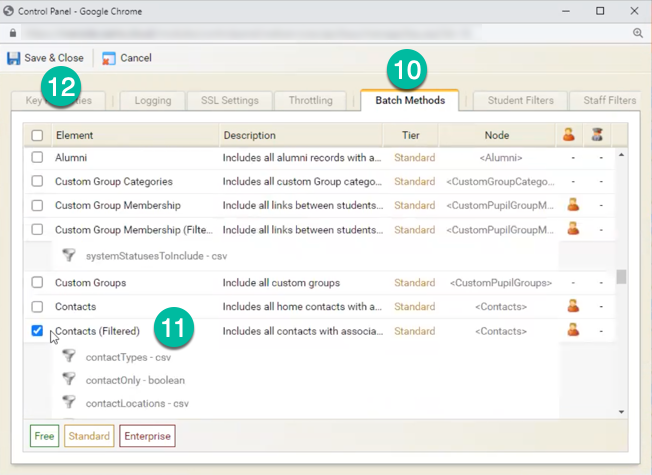Sort by the Tier column header
Screen dimensions: 652x475
click(x=411, y=135)
